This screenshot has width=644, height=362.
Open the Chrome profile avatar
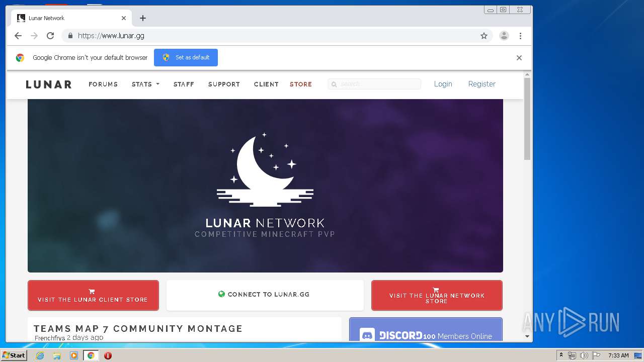tap(504, 36)
